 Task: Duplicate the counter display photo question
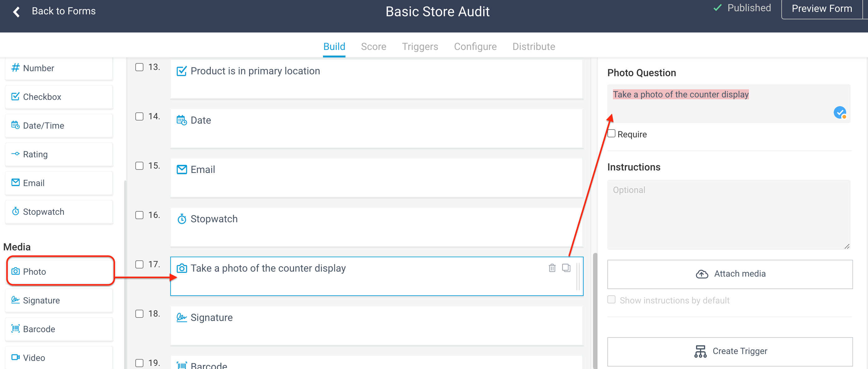[566, 268]
